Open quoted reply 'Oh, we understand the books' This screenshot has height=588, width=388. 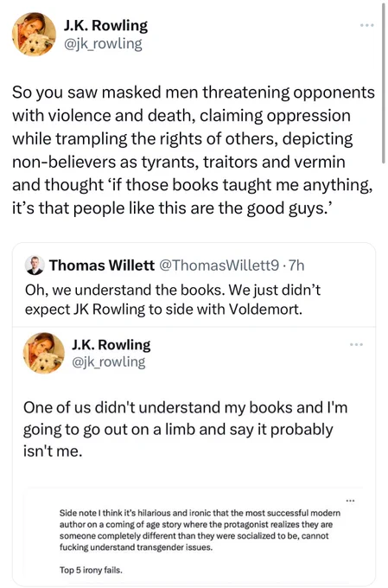coord(173,300)
